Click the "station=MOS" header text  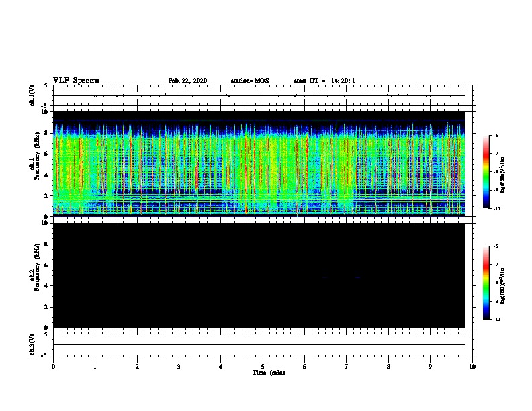coord(250,81)
